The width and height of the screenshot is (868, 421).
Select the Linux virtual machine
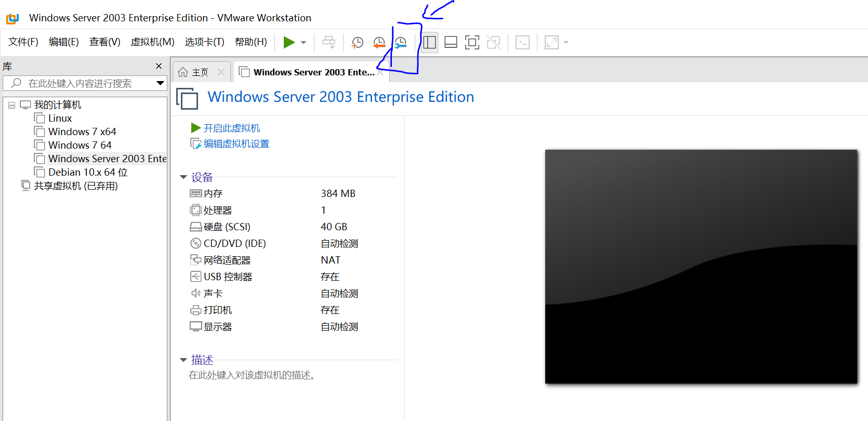60,119
